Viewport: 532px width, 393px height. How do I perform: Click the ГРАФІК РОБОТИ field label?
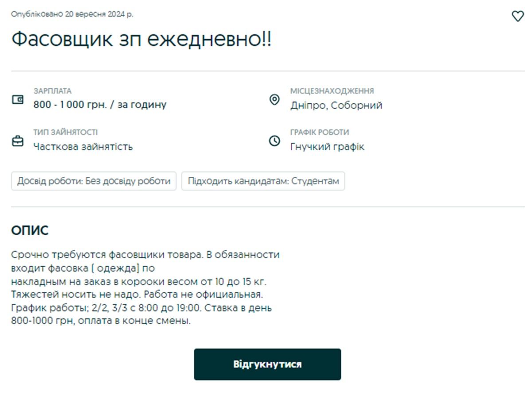coord(320,132)
